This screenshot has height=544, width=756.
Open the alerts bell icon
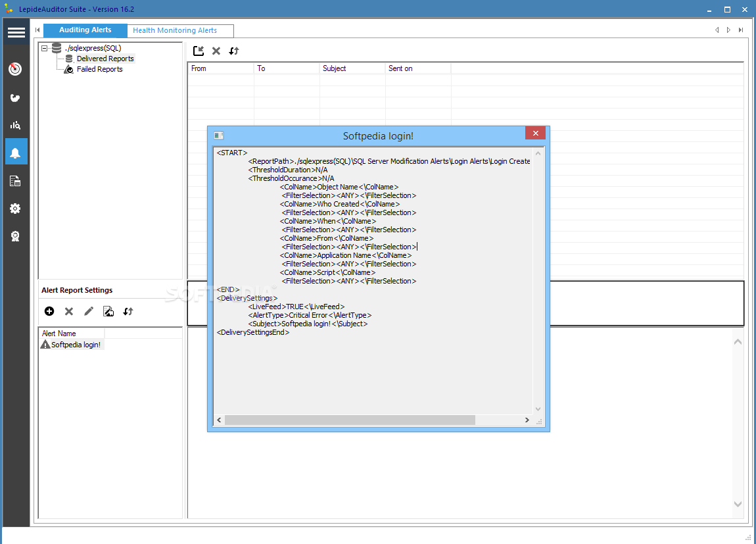pyautogui.click(x=16, y=153)
